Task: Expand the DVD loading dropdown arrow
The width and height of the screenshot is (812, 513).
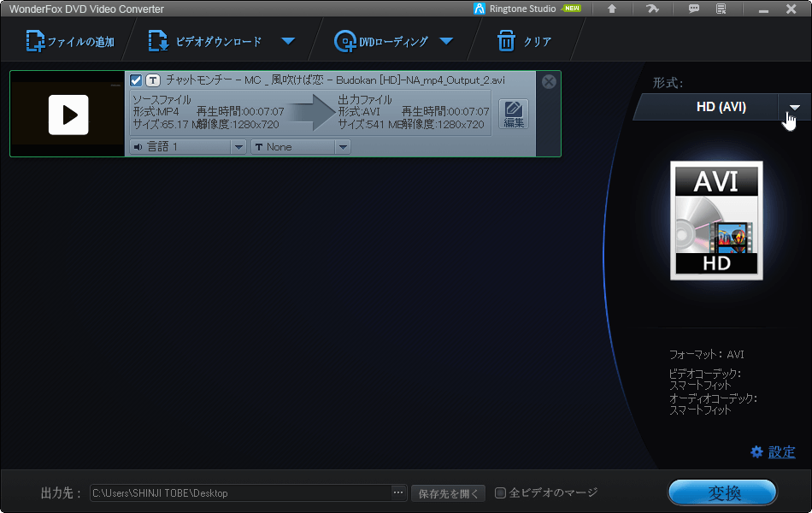Action: [446, 41]
